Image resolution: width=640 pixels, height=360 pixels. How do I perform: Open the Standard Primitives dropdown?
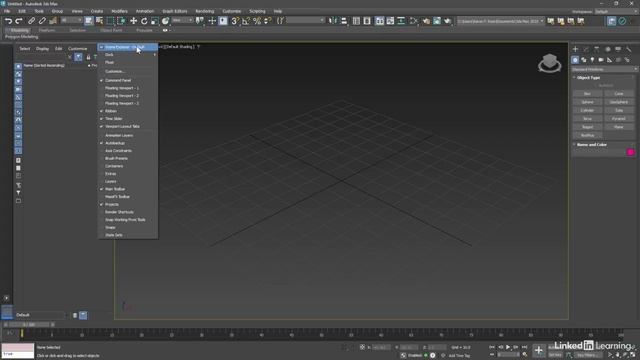point(604,69)
